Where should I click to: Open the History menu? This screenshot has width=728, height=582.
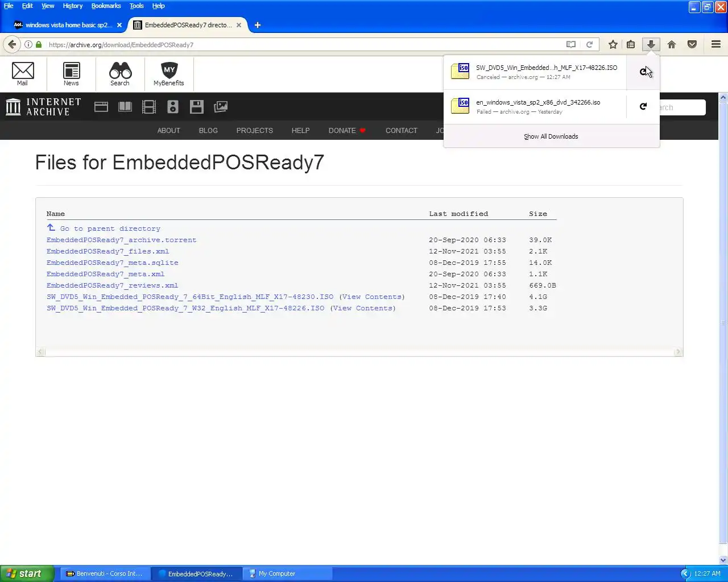click(x=73, y=6)
